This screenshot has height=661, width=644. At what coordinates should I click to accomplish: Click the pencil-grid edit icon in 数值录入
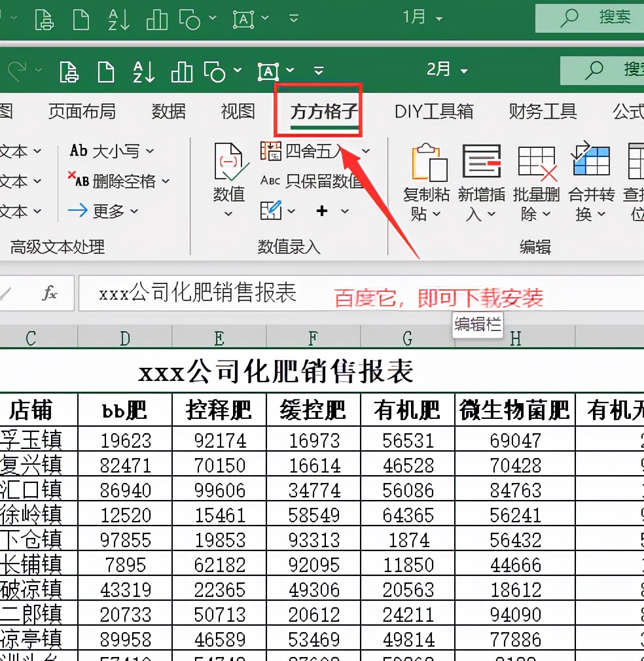pos(270,210)
